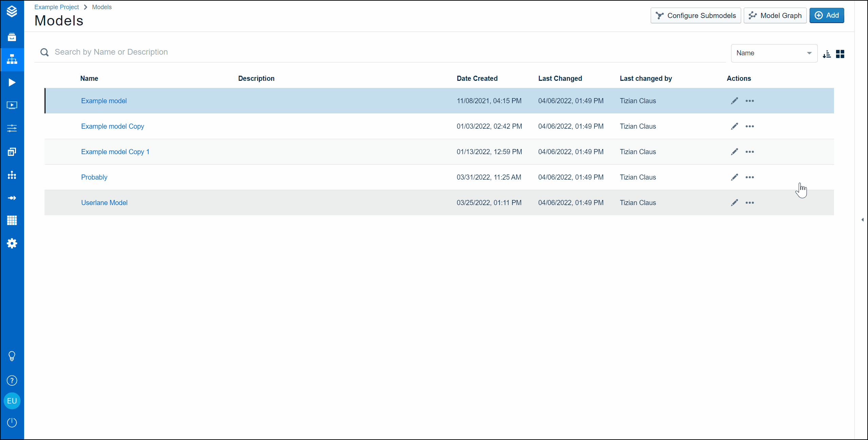This screenshot has height=440, width=868.
Task: Open the settings gear in sidebar
Action: tap(12, 243)
